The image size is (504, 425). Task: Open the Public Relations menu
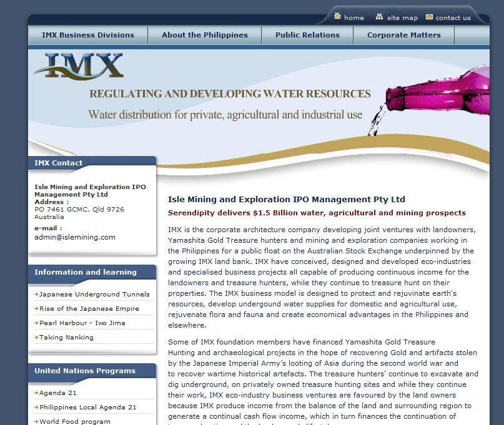point(307,35)
